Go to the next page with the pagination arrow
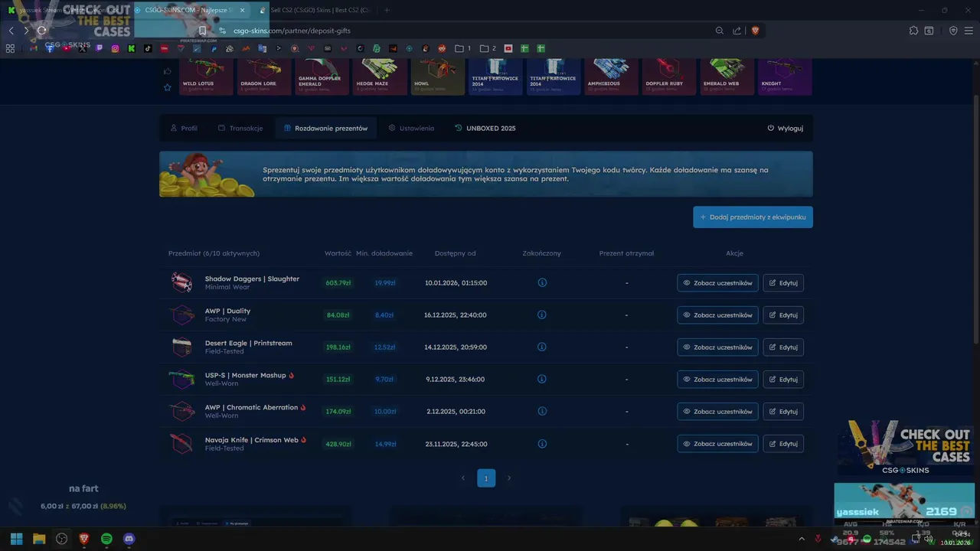This screenshot has height=551, width=980. coord(508,478)
